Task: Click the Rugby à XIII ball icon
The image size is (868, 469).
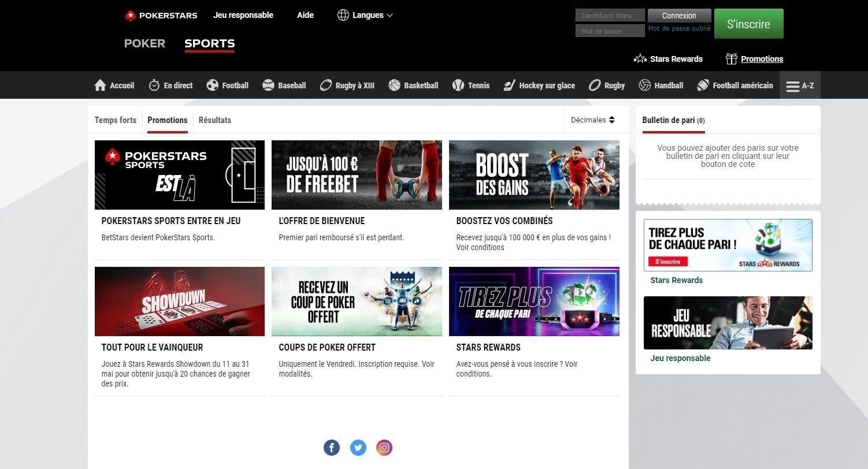Action: 325,85
